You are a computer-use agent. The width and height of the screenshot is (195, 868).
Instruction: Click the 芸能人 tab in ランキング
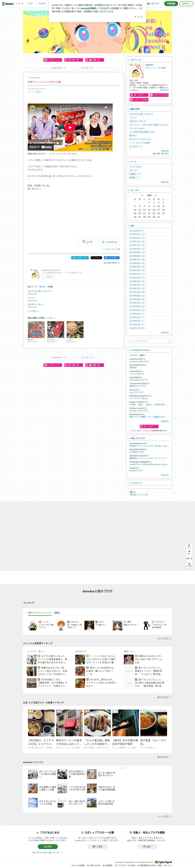[x=57, y=613]
